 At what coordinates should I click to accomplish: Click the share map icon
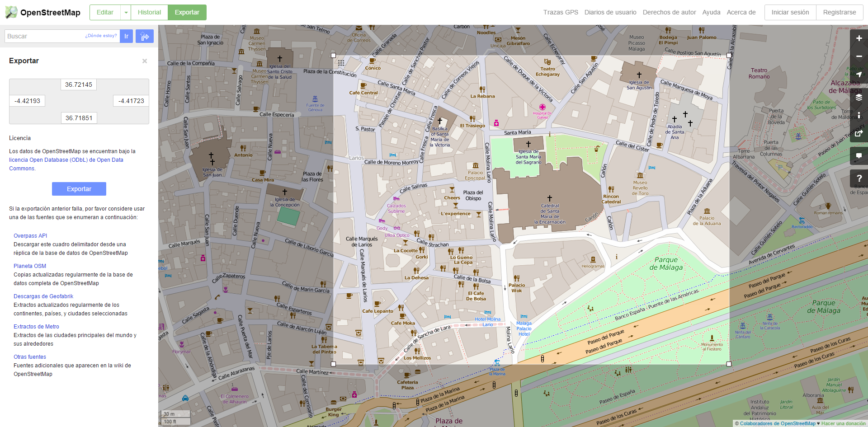coord(859,133)
